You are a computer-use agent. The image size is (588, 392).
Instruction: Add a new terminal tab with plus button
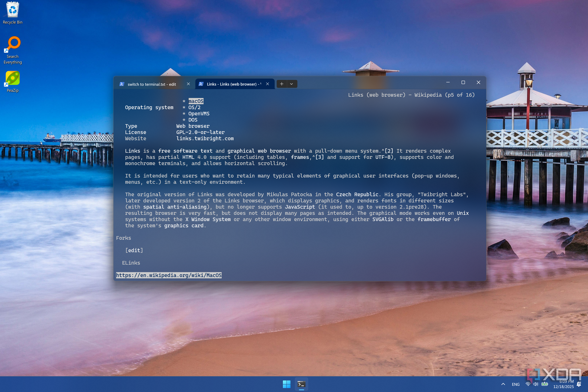[282, 84]
